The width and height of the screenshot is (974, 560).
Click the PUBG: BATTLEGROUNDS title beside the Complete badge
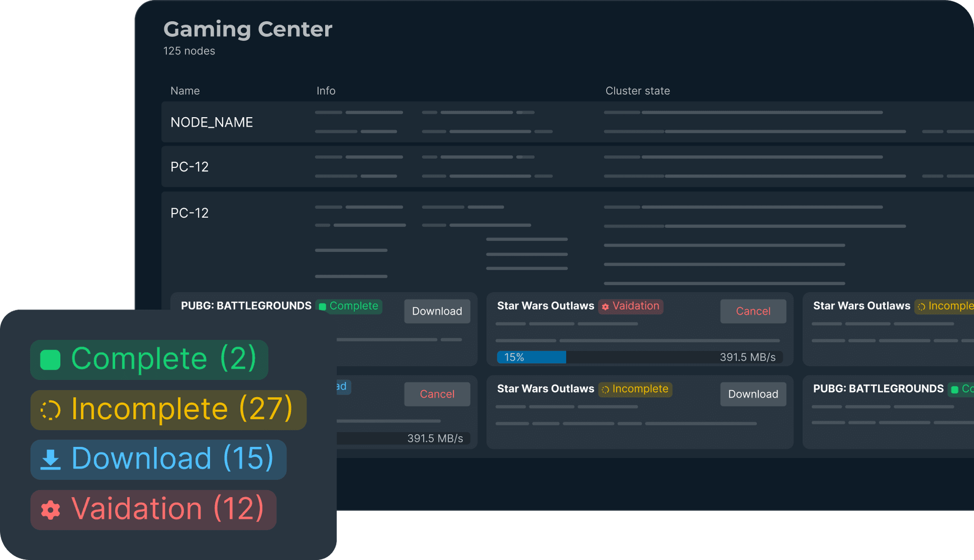(x=246, y=306)
